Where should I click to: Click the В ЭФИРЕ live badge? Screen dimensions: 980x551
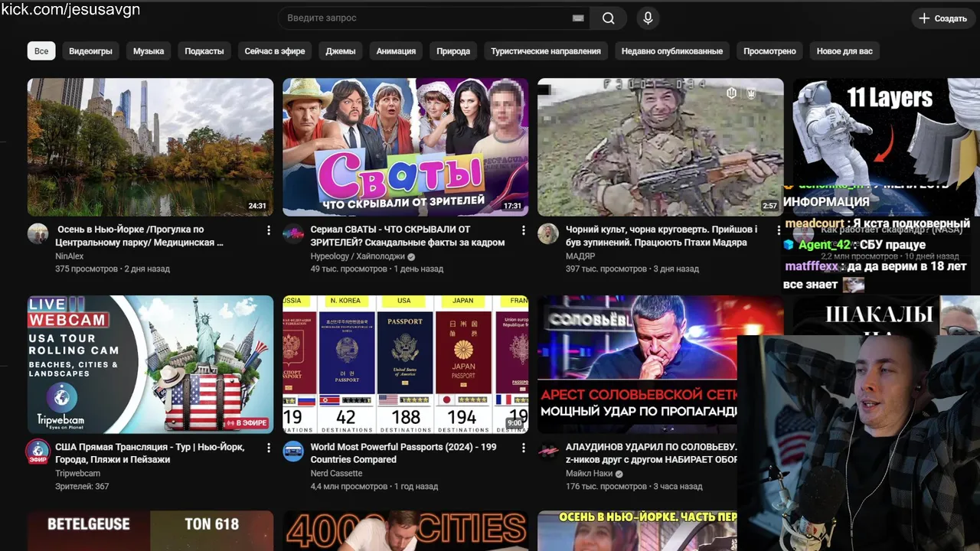click(246, 423)
